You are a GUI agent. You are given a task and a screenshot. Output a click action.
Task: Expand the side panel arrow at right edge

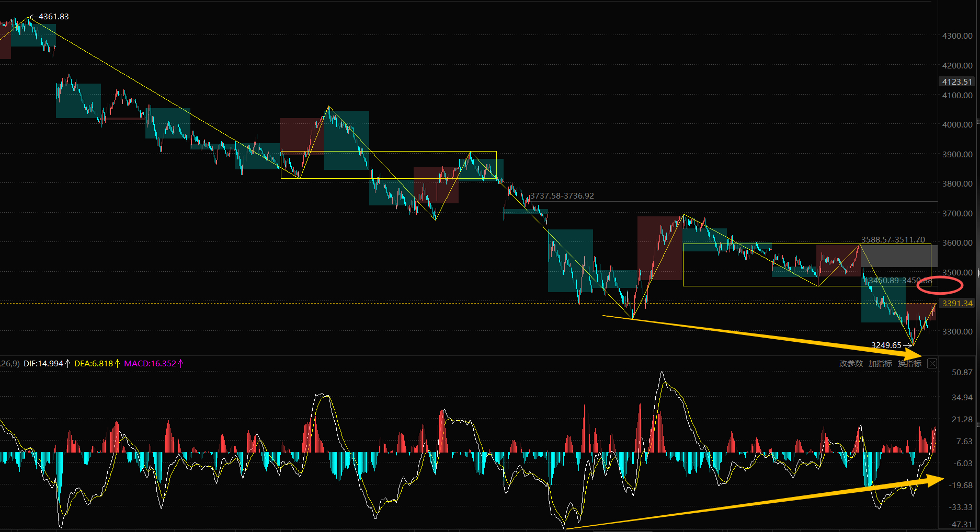[x=978, y=272]
